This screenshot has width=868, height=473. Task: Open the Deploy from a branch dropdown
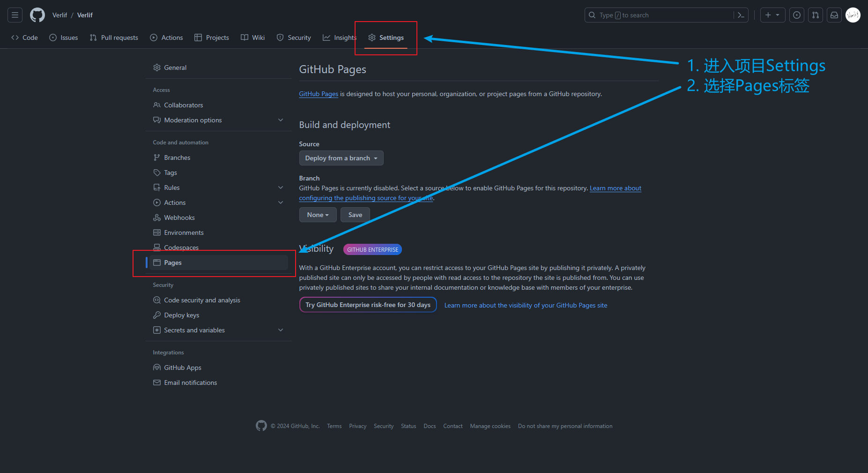[341, 158]
